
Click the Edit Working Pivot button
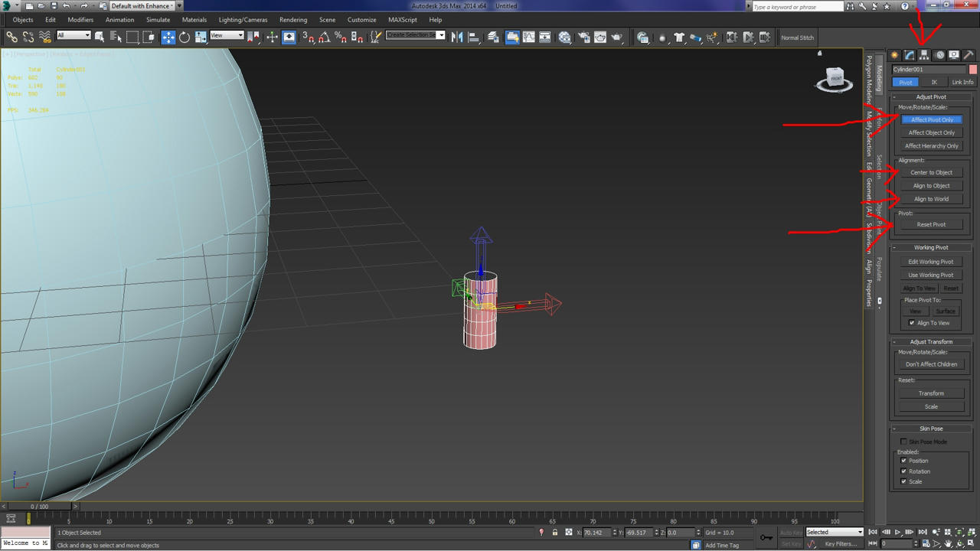click(x=931, y=262)
